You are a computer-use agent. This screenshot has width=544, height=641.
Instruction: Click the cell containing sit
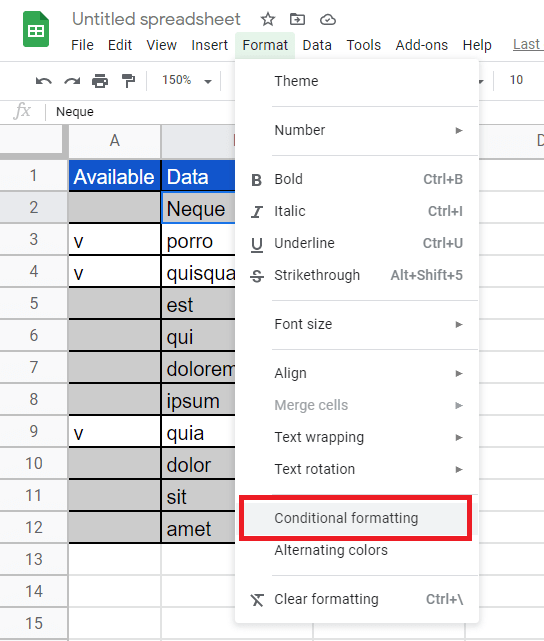(199, 496)
